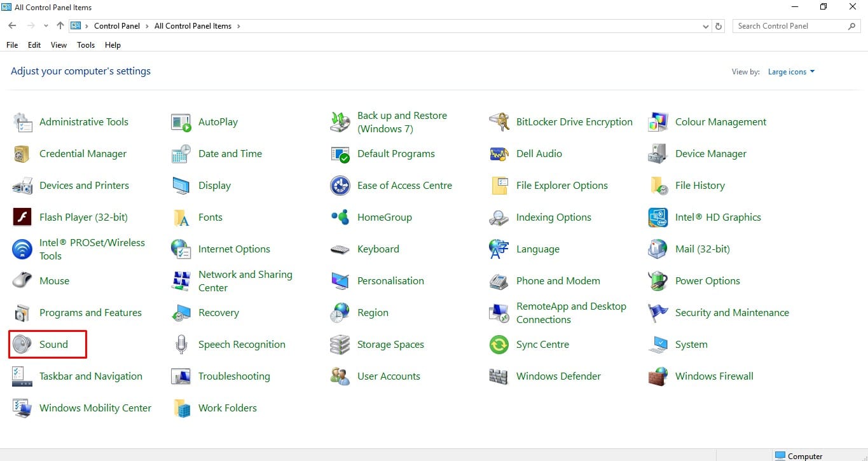Expand the address bar history dropdown
Image resolution: width=868 pixels, height=461 pixels.
pyautogui.click(x=706, y=26)
